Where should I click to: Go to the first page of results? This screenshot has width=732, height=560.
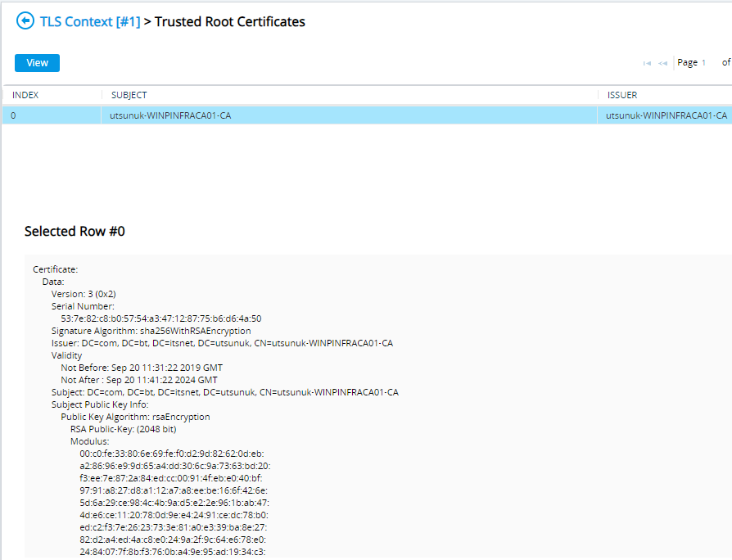(x=647, y=63)
